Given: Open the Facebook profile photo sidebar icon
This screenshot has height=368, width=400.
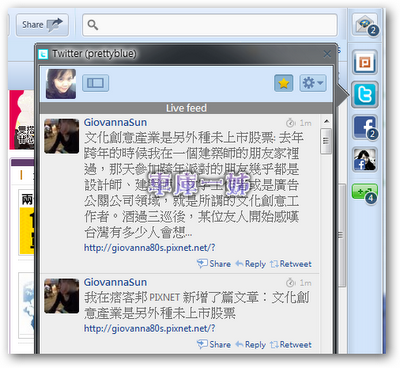Looking at the screenshot, I should pos(365,160).
